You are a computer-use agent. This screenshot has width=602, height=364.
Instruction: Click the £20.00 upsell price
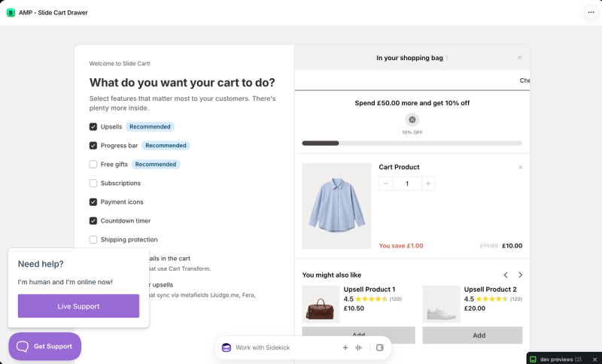pos(475,308)
